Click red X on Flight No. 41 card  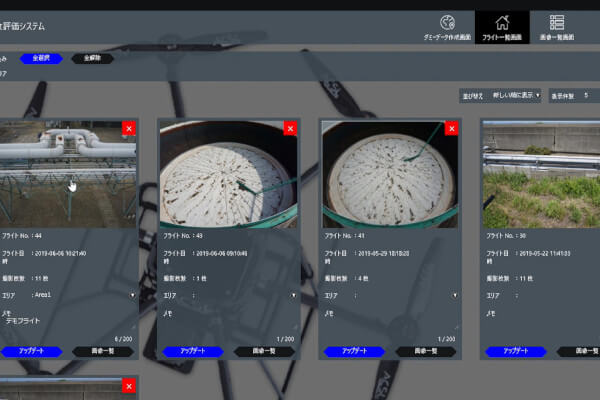pyautogui.click(x=451, y=128)
